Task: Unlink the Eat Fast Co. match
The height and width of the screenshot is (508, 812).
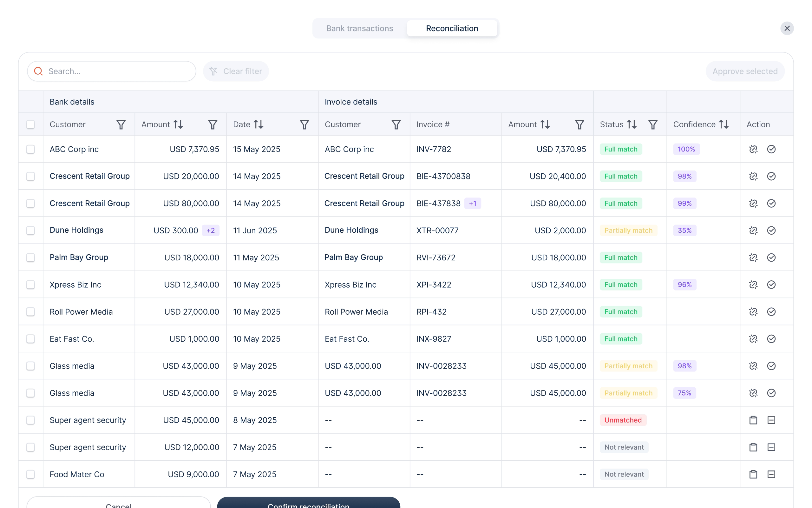Action: 753,339
